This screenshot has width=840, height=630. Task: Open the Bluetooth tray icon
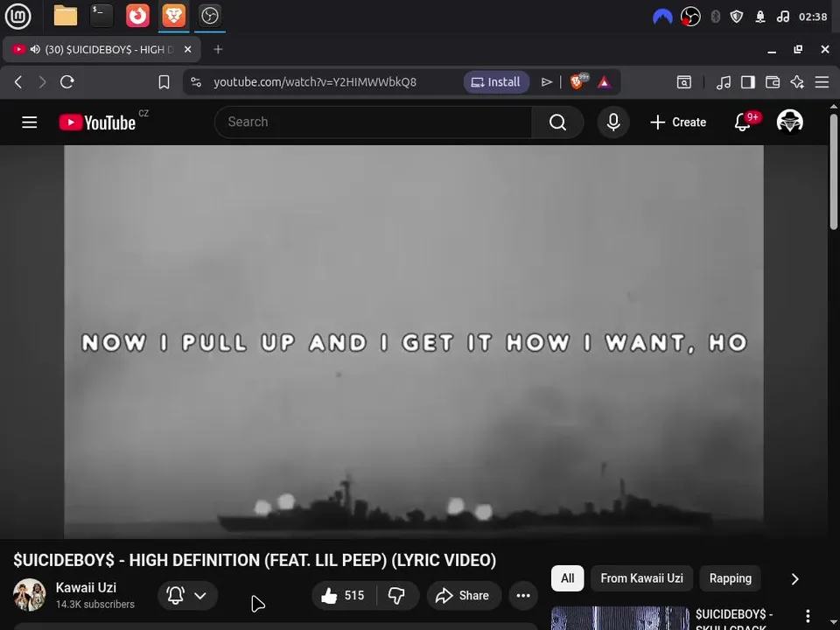[715, 17]
